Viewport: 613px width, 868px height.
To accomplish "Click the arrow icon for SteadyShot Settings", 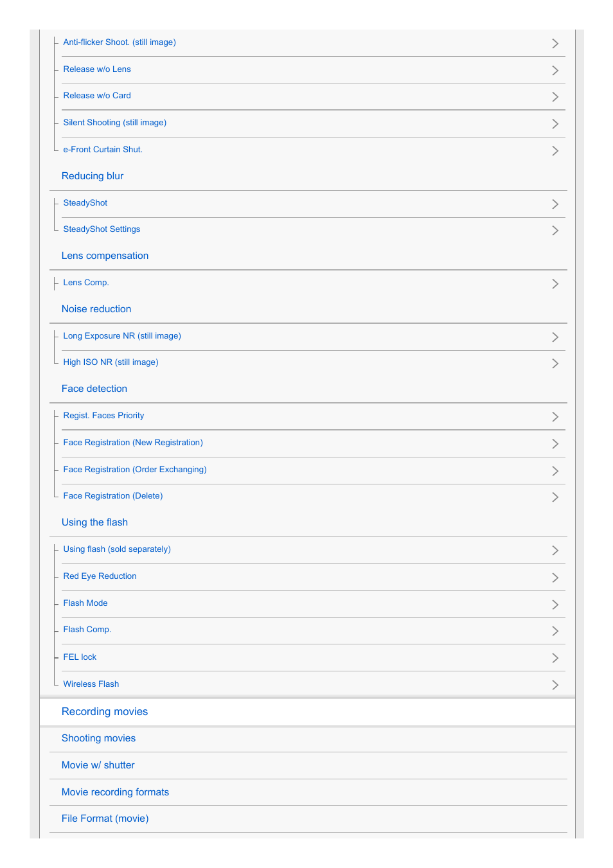I will [555, 231].
